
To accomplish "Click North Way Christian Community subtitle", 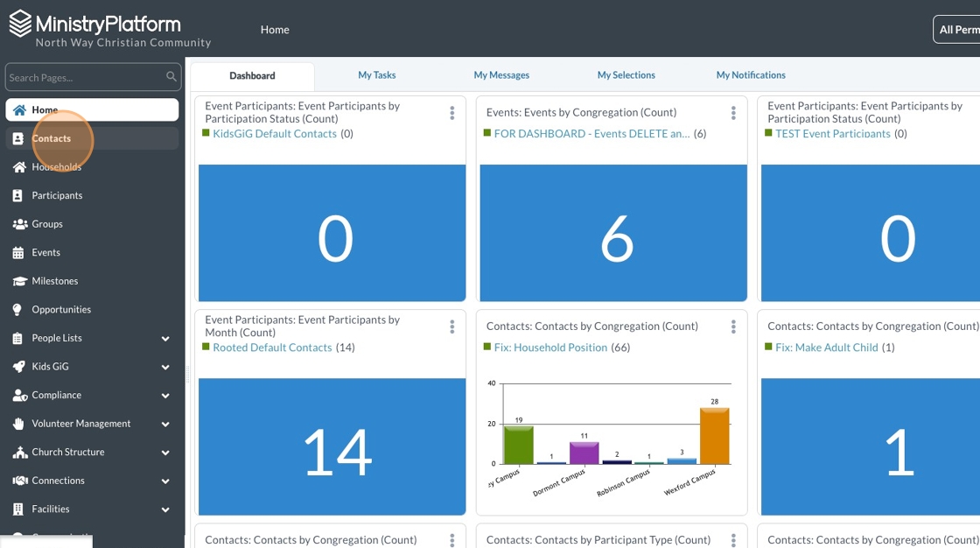I will coord(123,43).
